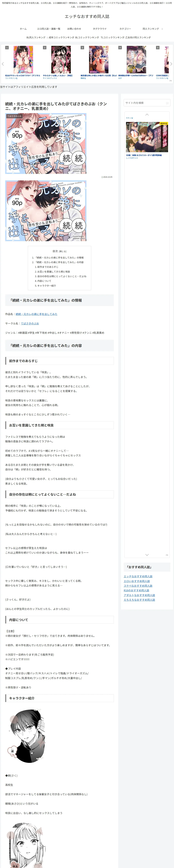Click the affiliate notice text below the carousel
This screenshot has height=868, width=174.
29,87
